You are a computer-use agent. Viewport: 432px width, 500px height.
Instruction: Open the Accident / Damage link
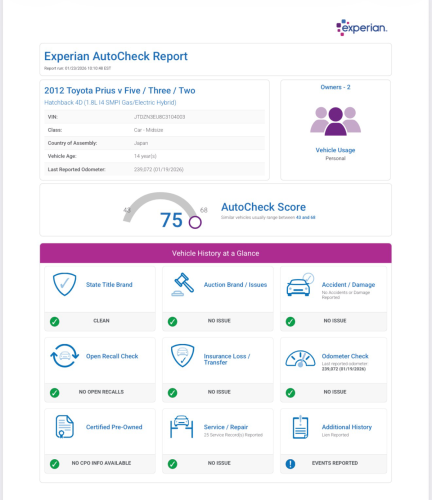[348, 285]
